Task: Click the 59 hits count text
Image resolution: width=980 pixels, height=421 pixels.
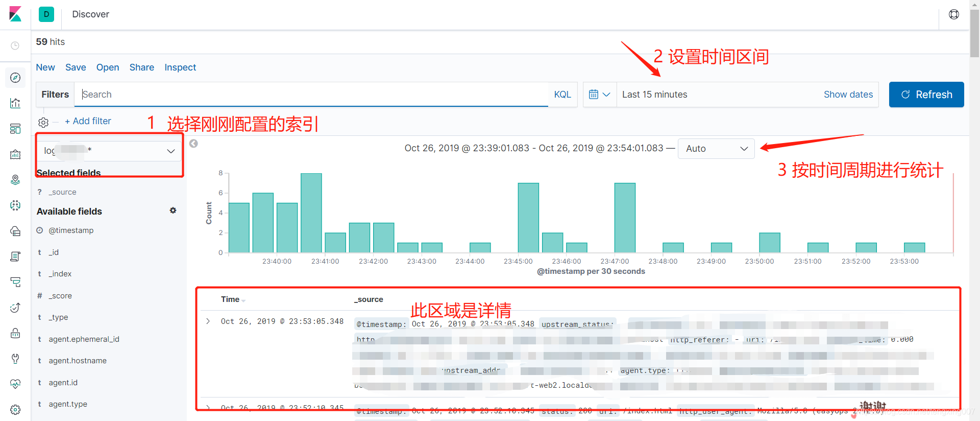Action: click(x=51, y=42)
